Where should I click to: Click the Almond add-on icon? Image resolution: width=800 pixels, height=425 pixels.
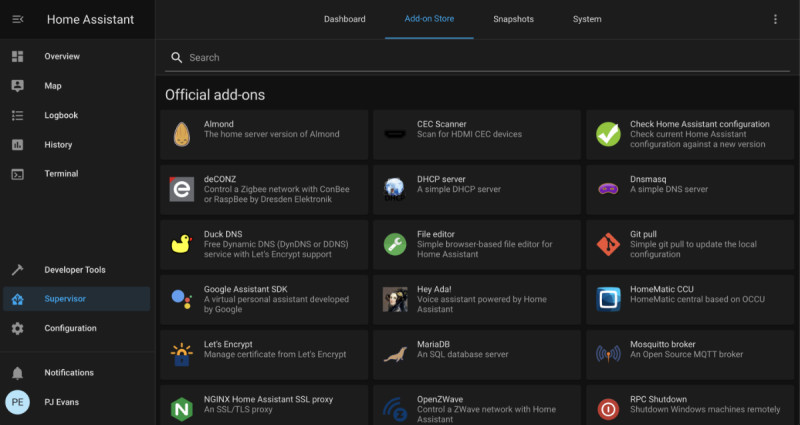[182, 135]
